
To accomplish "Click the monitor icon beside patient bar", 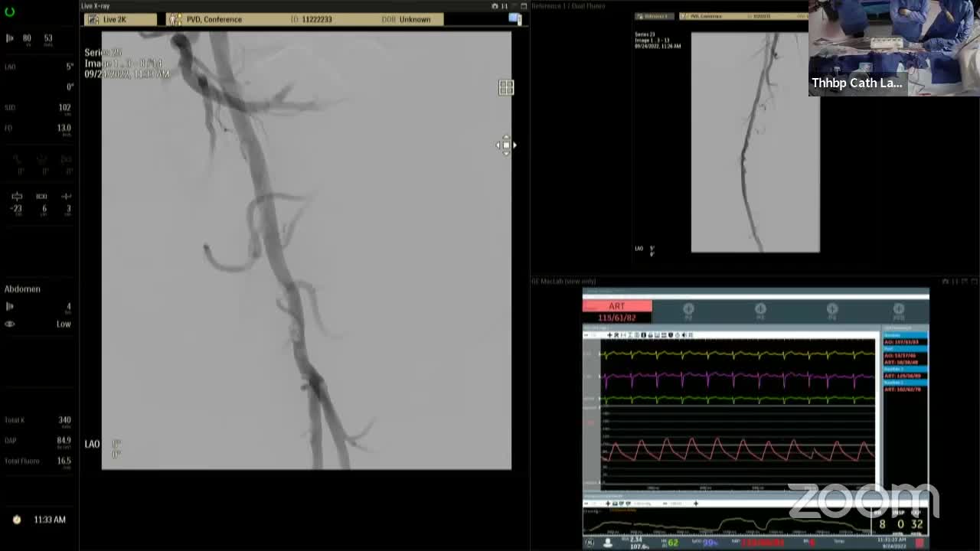I will tap(515, 19).
